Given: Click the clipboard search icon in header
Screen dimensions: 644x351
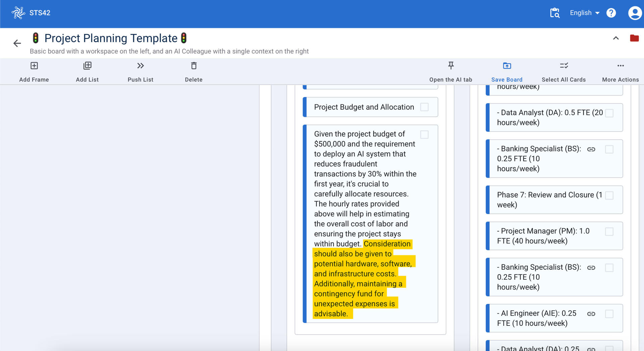Looking at the screenshot, I should click(554, 13).
